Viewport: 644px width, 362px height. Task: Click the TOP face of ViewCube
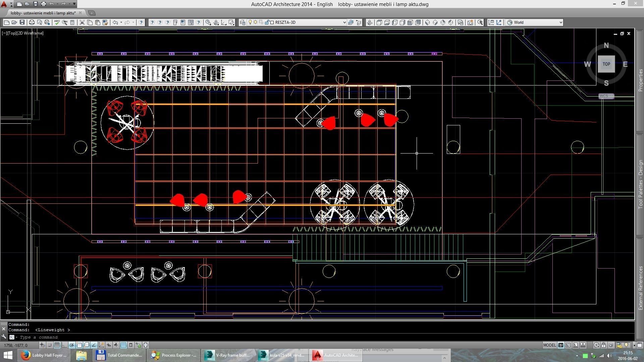[606, 64]
